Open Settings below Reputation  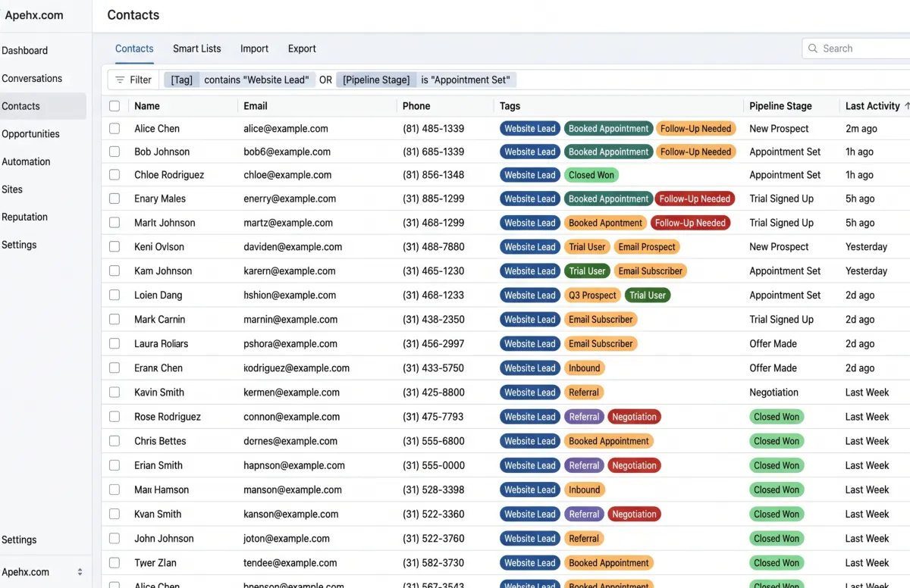tap(19, 245)
